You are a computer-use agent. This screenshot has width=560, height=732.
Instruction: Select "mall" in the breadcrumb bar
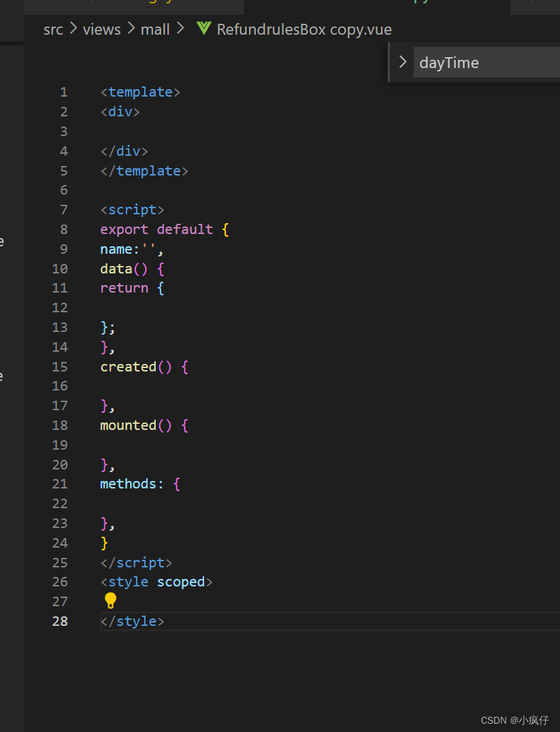click(x=155, y=29)
